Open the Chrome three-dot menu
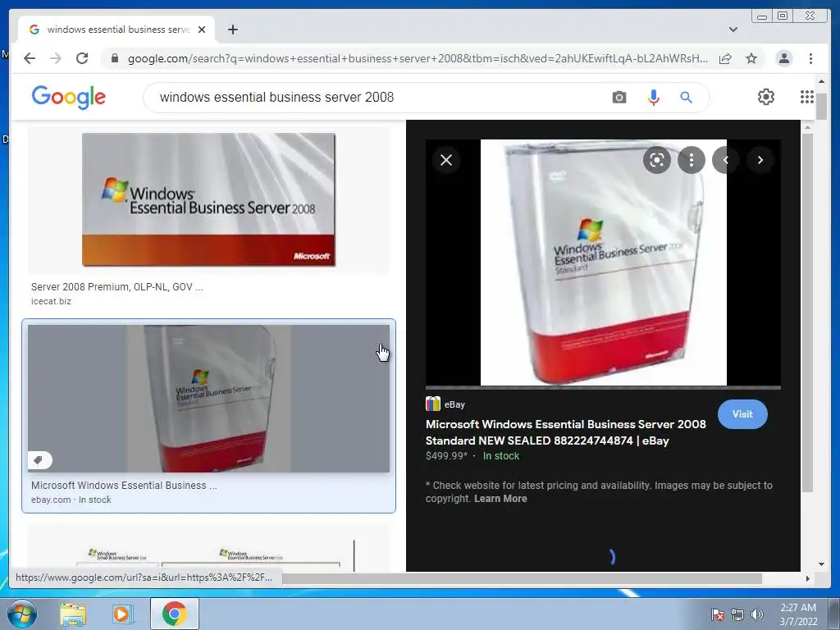The width and height of the screenshot is (840, 630). (x=810, y=58)
